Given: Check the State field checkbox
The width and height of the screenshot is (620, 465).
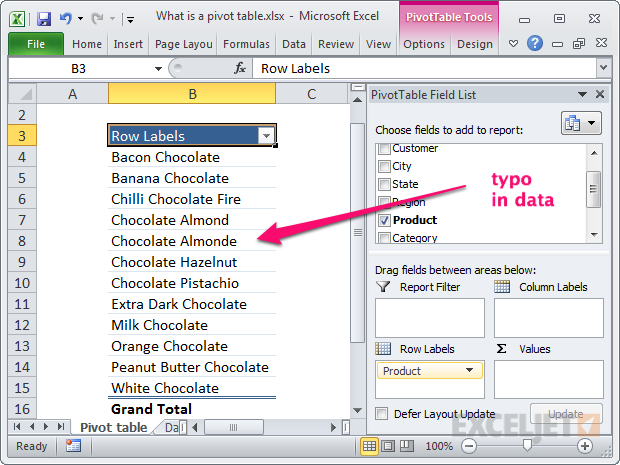Looking at the screenshot, I should (384, 184).
